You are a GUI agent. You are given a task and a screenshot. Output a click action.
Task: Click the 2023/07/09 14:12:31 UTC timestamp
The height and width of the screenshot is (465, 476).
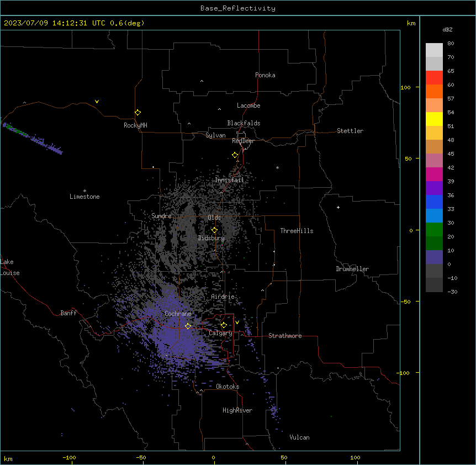(x=55, y=23)
